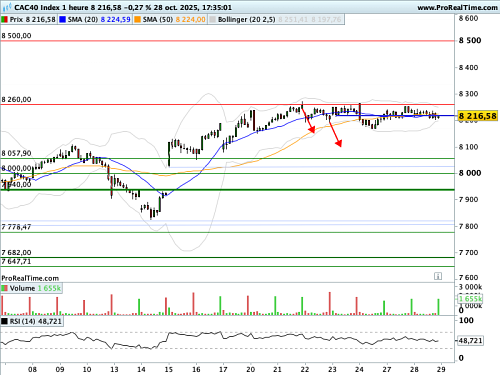Click the 8 300 price axis label
Image resolution: width=500 pixels, height=375 pixels.
[x=468, y=94]
